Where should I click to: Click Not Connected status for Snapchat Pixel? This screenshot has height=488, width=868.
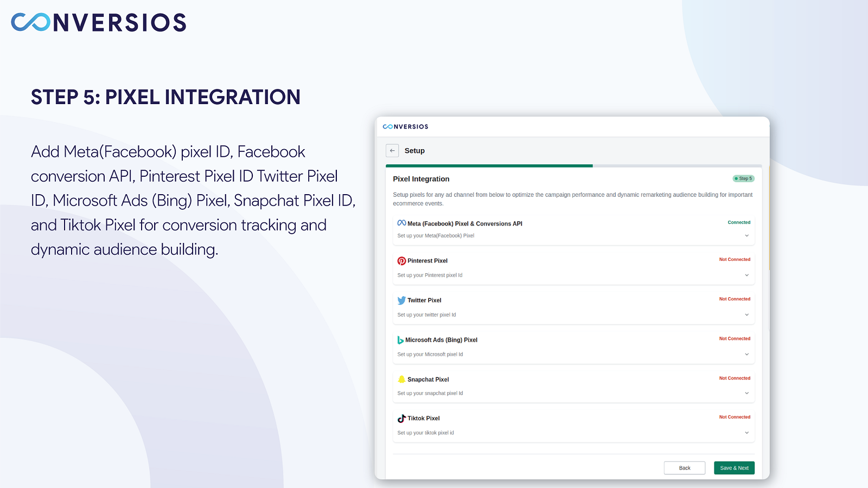pyautogui.click(x=735, y=378)
